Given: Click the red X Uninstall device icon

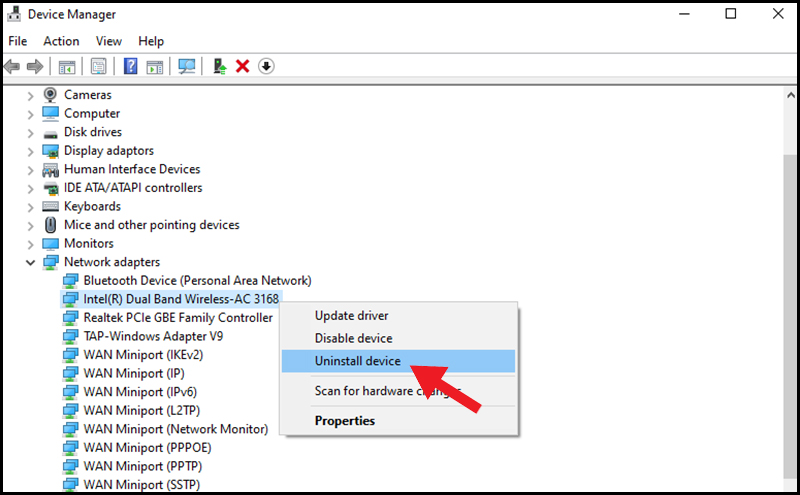Looking at the screenshot, I should [x=242, y=66].
